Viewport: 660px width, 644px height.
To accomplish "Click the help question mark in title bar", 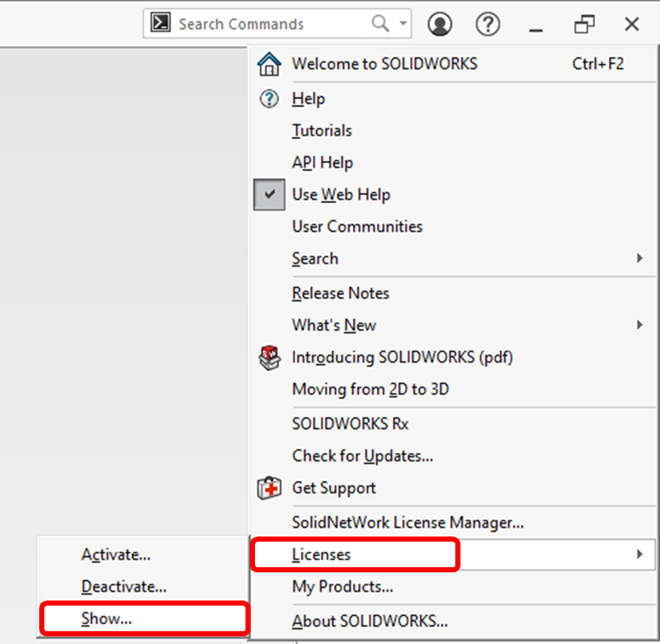I will [x=488, y=24].
